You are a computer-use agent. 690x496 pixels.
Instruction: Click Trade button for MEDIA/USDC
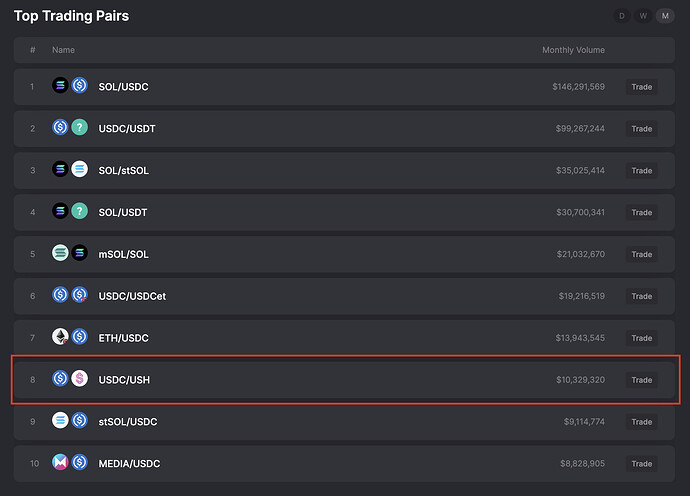(642, 463)
